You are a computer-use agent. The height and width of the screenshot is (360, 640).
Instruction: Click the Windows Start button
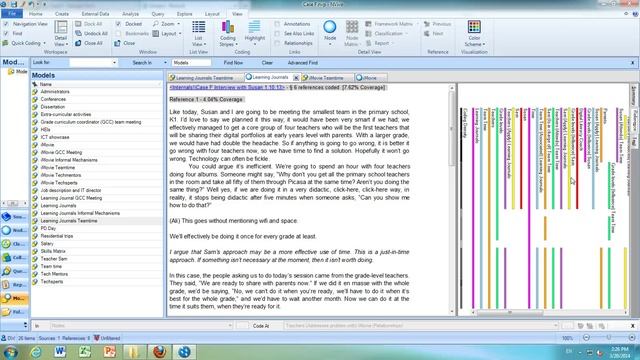coord(11,351)
